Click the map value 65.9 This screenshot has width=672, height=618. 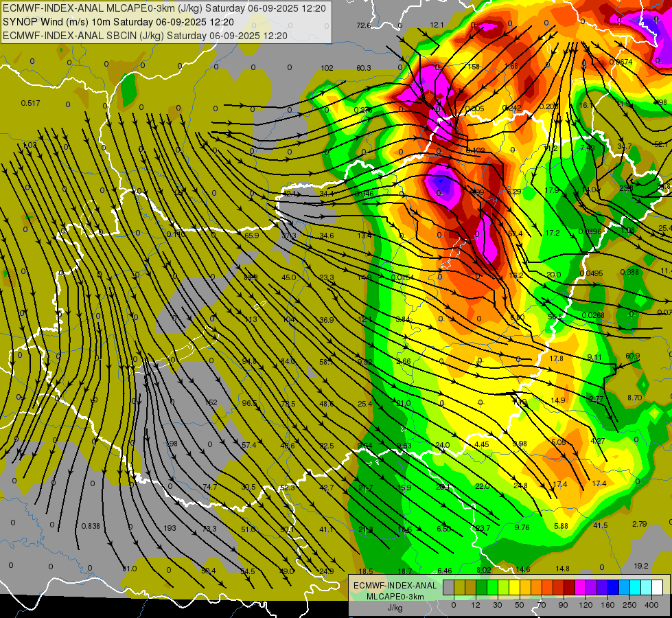tap(252, 236)
